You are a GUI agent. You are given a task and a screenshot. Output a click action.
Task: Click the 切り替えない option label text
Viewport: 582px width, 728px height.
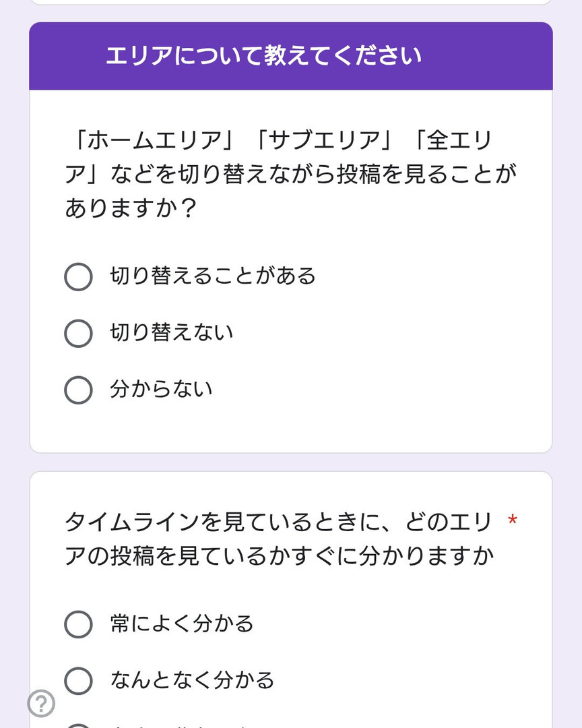[172, 333]
